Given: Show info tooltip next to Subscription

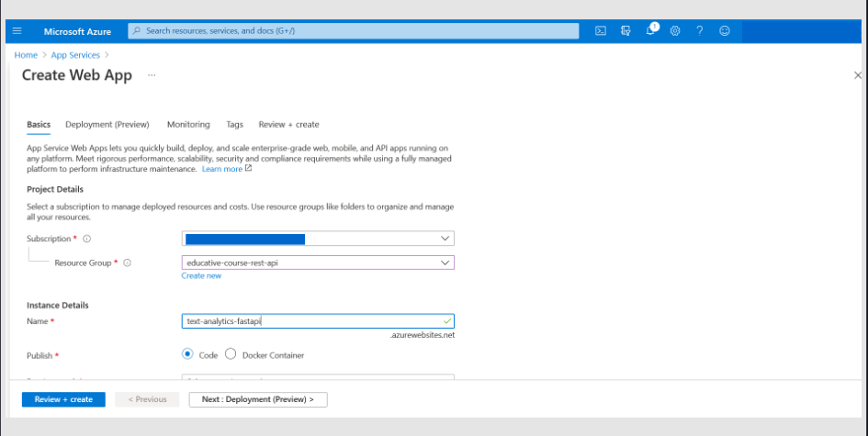Looking at the screenshot, I should tap(87, 239).
